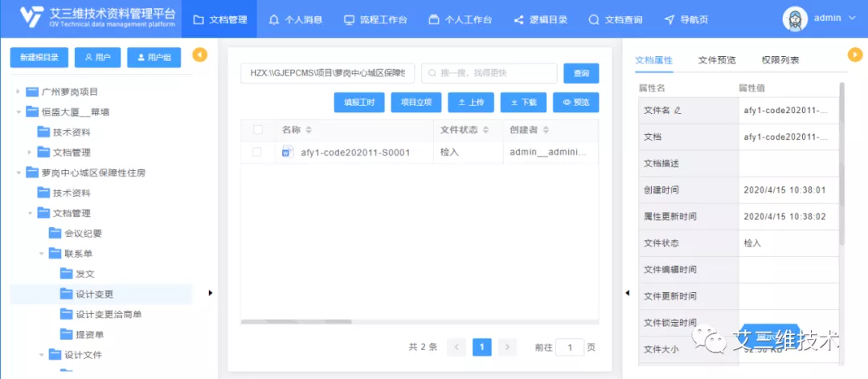Collapse right panel with orange arrow button
The image size is (868, 379).
(x=855, y=55)
